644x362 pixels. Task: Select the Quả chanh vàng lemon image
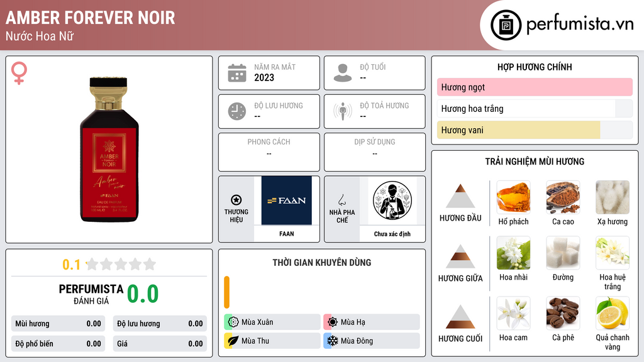613,313
